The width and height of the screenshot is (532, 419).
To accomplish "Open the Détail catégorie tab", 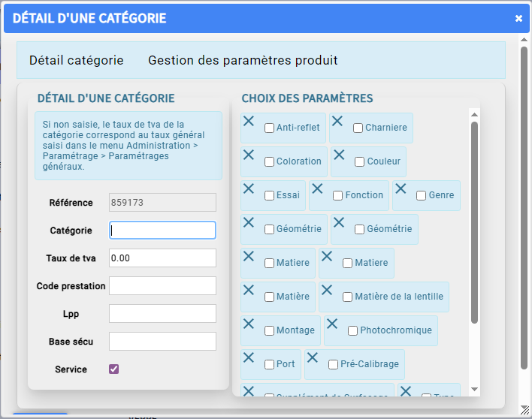I will (x=76, y=60).
